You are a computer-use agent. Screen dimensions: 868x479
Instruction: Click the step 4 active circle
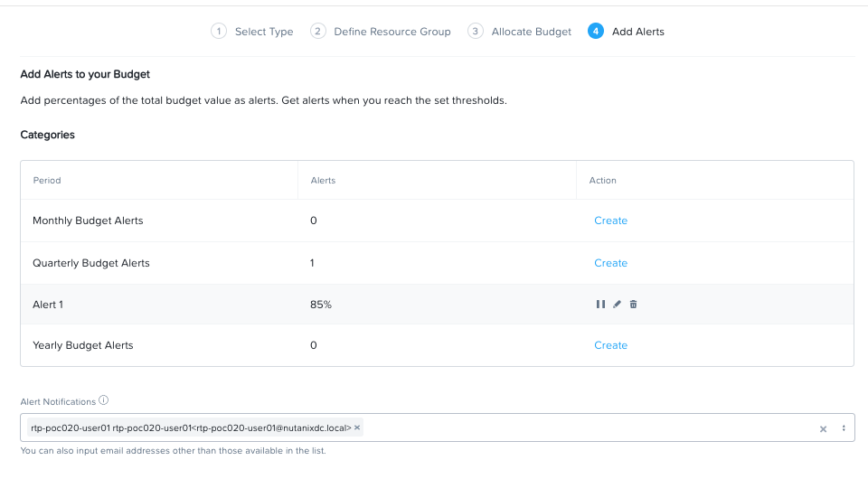click(596, 31)
